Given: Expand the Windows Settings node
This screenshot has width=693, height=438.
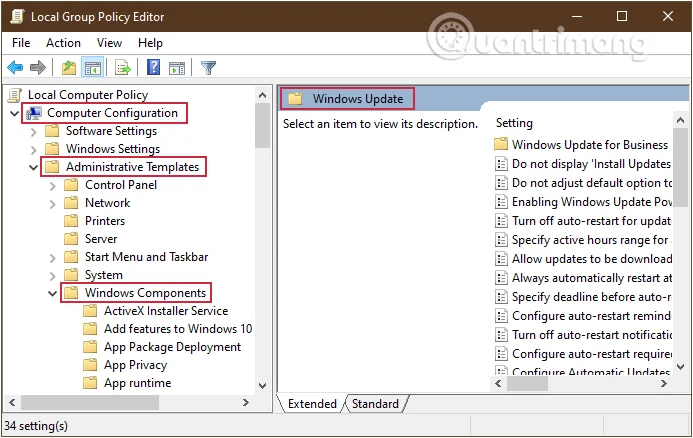Looking at the screenshot, I should 34,150.
